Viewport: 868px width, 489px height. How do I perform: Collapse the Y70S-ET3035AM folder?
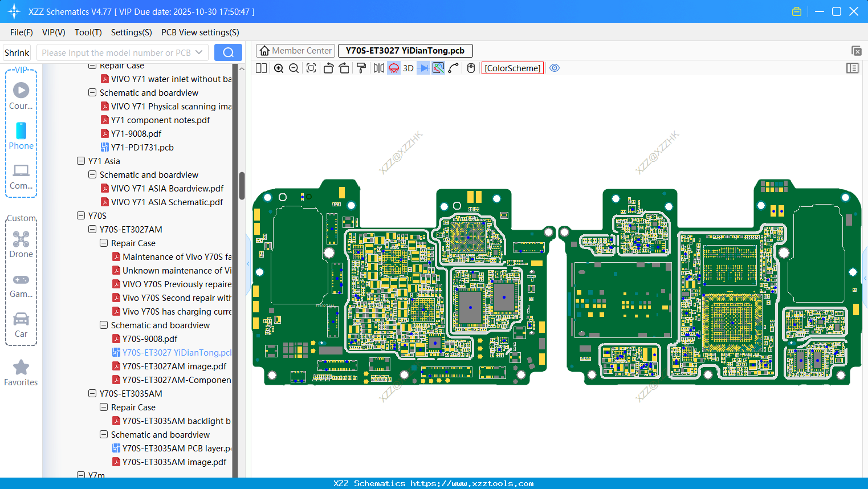(x=92, y=394)
